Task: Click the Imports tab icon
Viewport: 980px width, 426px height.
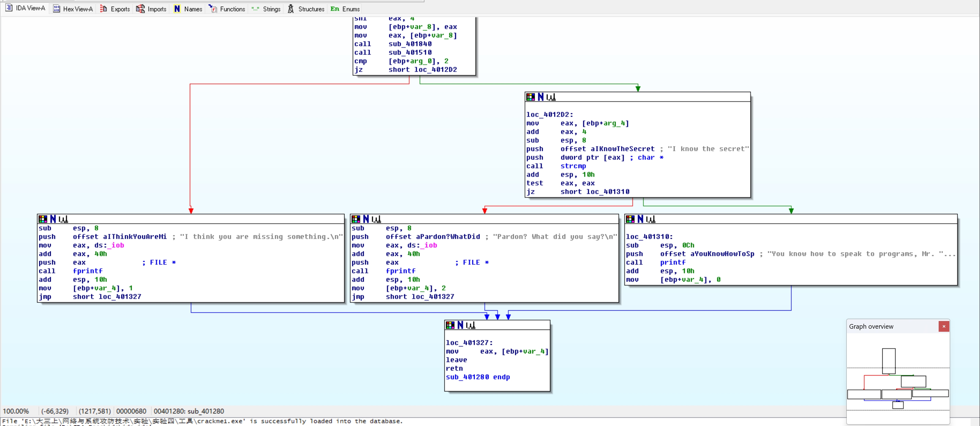Action: 140,9
